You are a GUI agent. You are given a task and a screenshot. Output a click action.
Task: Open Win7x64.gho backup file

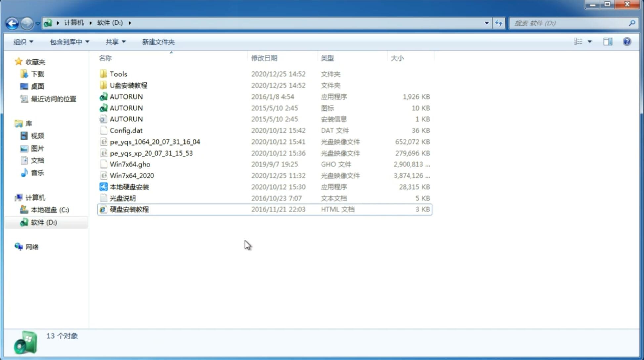pos(130,164)
